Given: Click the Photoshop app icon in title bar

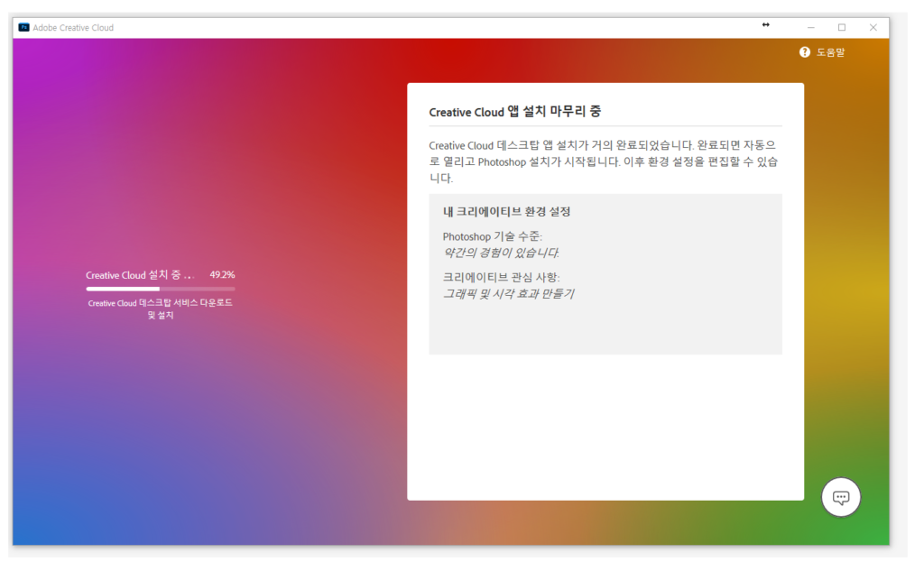Looking at the screenshot, I should pos(24,28).
